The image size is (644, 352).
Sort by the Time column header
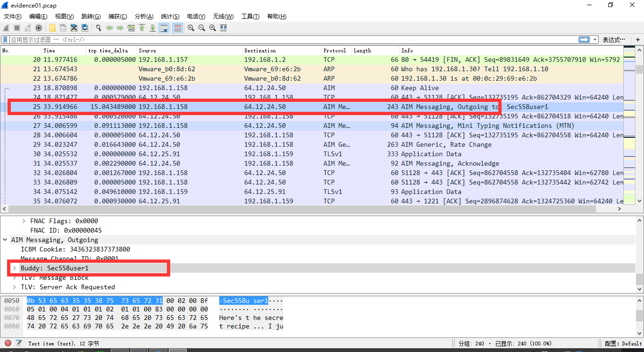[x=63, y=50]
